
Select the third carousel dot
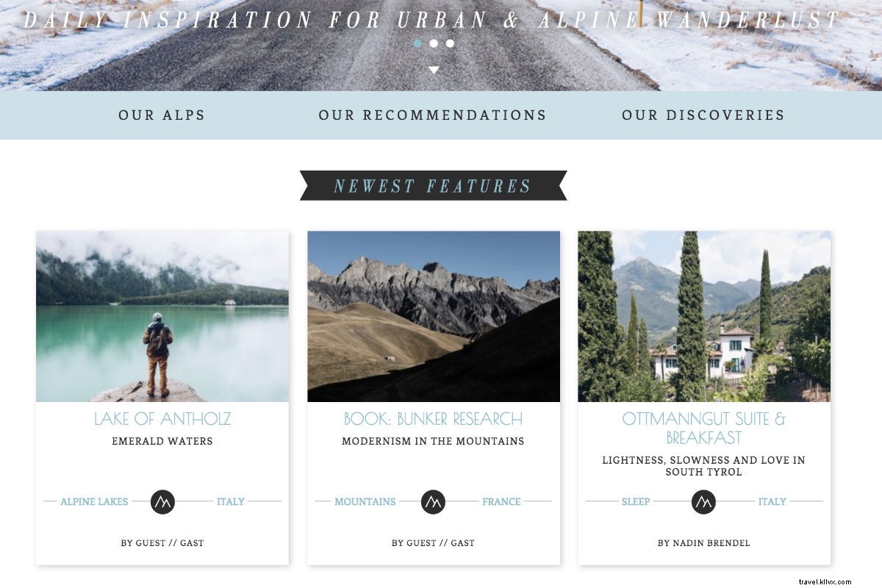pyautogui.click(x=450, y=44)
